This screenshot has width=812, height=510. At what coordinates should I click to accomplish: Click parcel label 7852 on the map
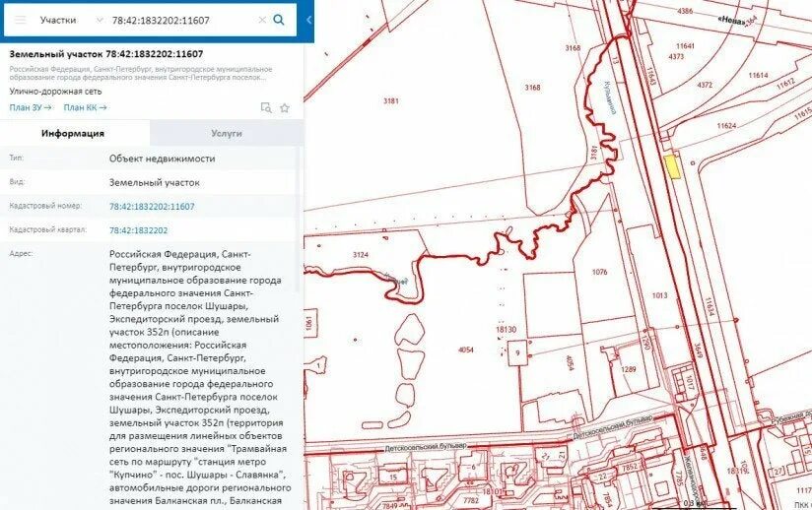point(629,467)
